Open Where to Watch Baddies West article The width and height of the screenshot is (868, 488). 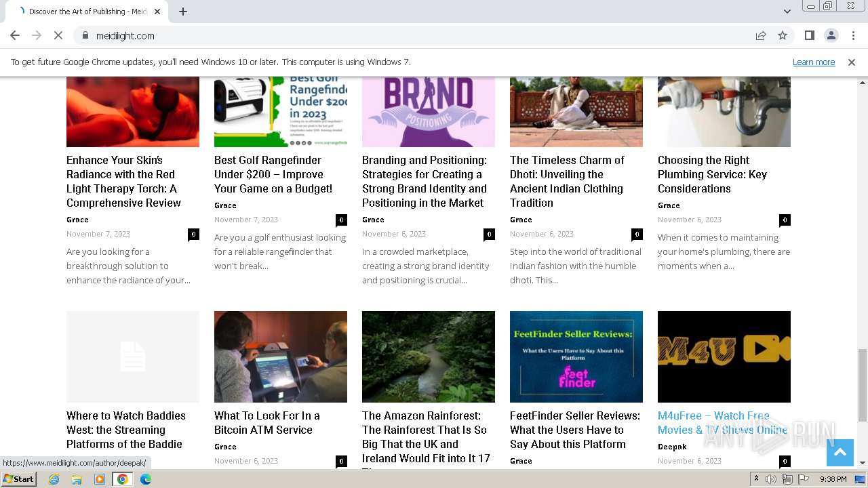(x=126, y=430)
